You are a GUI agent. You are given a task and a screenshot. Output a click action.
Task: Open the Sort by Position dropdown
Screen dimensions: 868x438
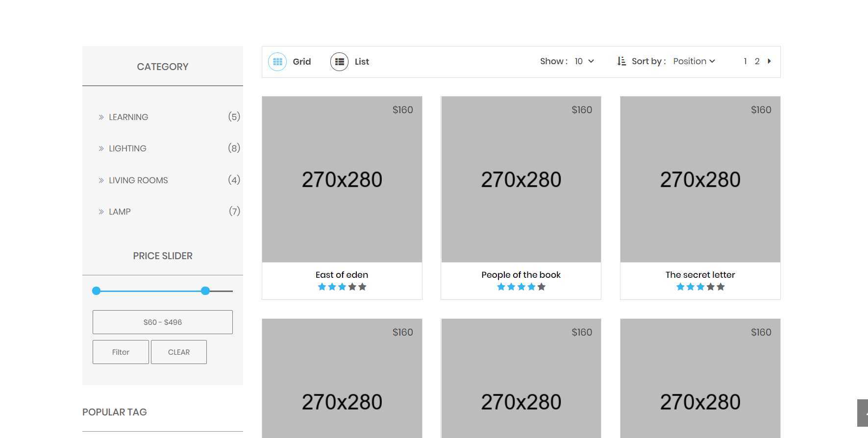coord(694,61)
